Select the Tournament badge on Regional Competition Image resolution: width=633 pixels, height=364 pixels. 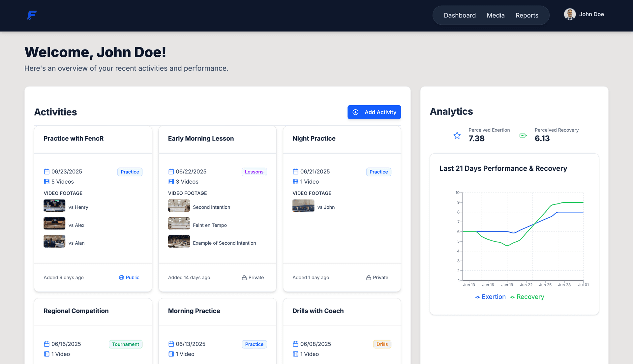pyautogui.click(x=126, y=344)
